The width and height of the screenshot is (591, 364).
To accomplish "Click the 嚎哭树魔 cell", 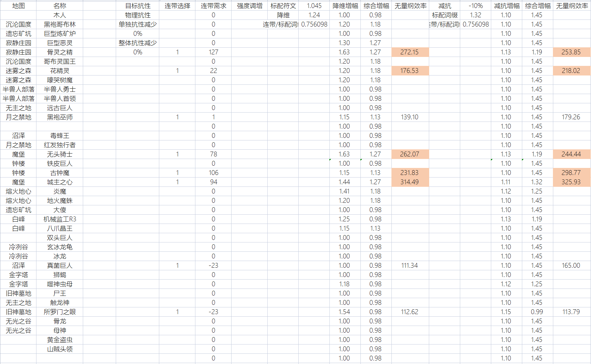I will (60, 80).
